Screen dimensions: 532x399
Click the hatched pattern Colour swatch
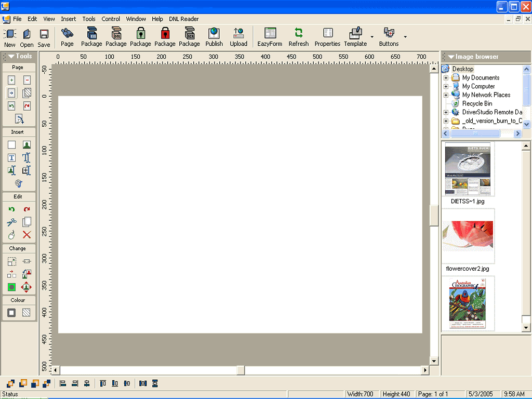26,312
